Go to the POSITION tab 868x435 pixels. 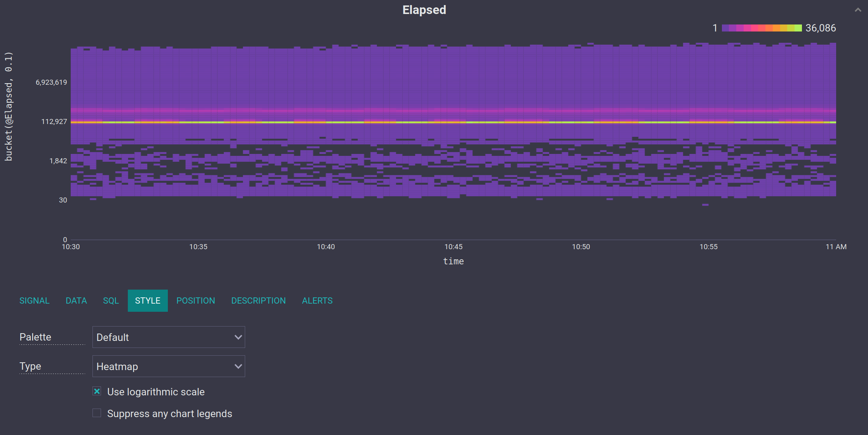click(195, 300)
